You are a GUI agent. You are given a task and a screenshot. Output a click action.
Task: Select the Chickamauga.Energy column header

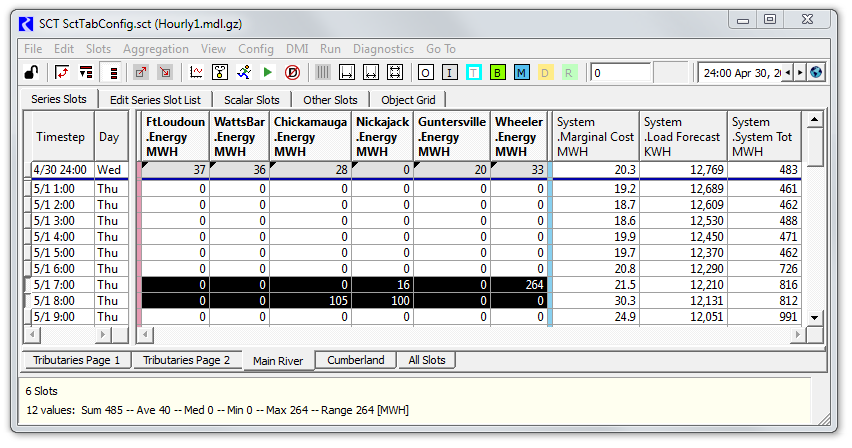[310, 136]
